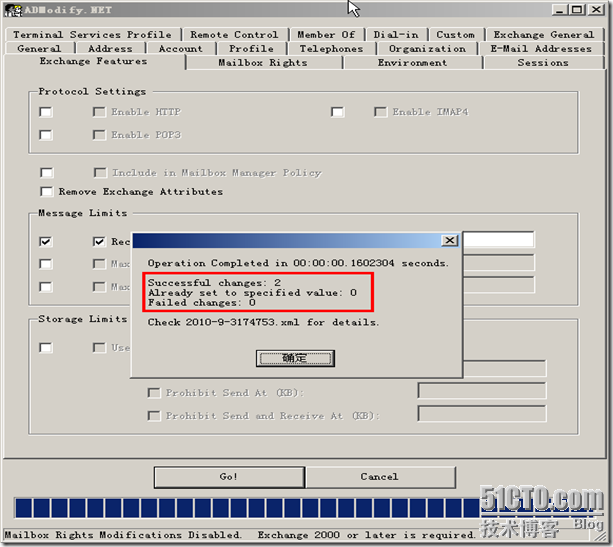
Task: Minimize the ADModify.NET window
Action: [559, 10]
